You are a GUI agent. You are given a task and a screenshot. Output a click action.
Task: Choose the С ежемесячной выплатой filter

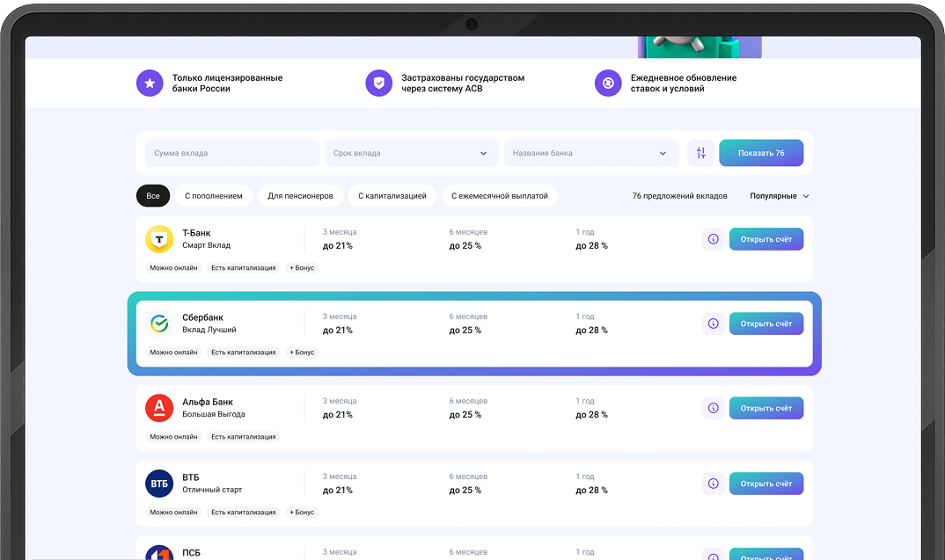500,196
